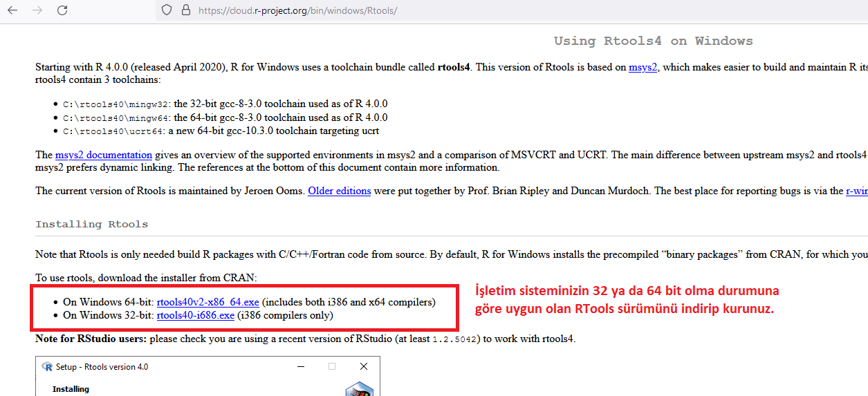868x396 pixels.
Task: Go forward with the browser forward arrow
Action: click(37, 10)
